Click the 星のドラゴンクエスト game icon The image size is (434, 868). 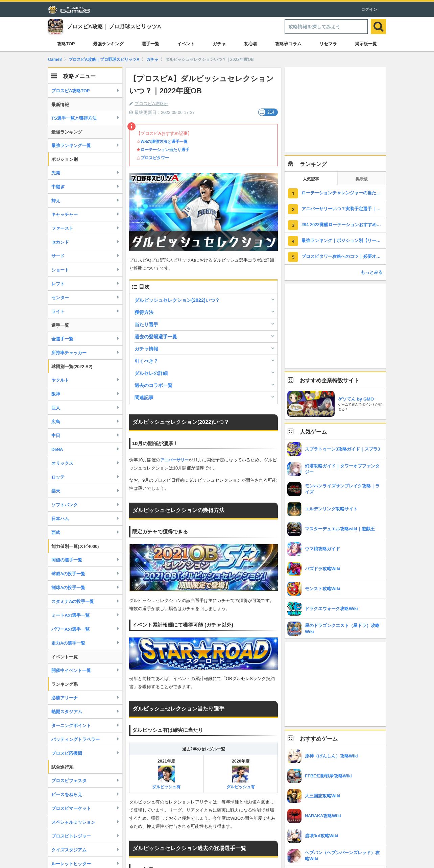(x=294, y=629)
